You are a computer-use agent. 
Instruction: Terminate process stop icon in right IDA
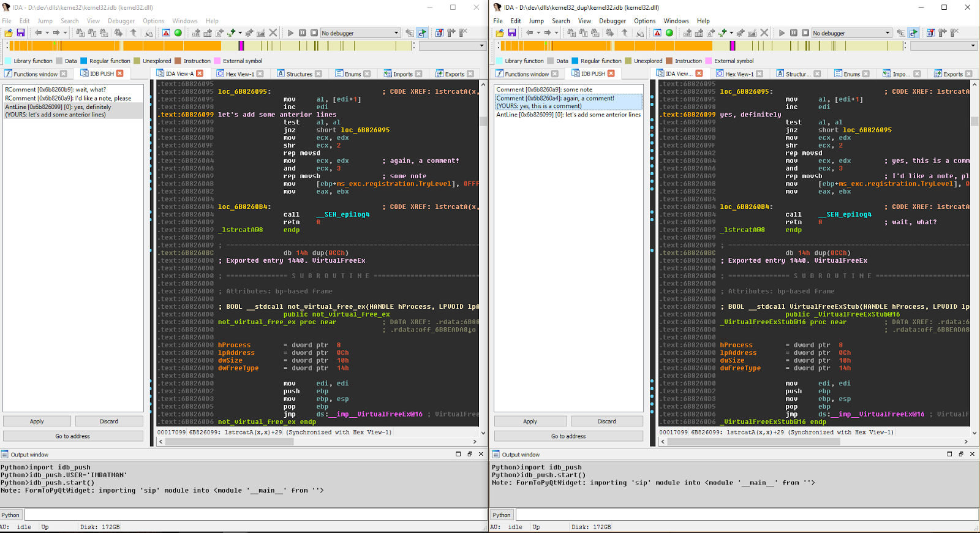coord(805,33)
